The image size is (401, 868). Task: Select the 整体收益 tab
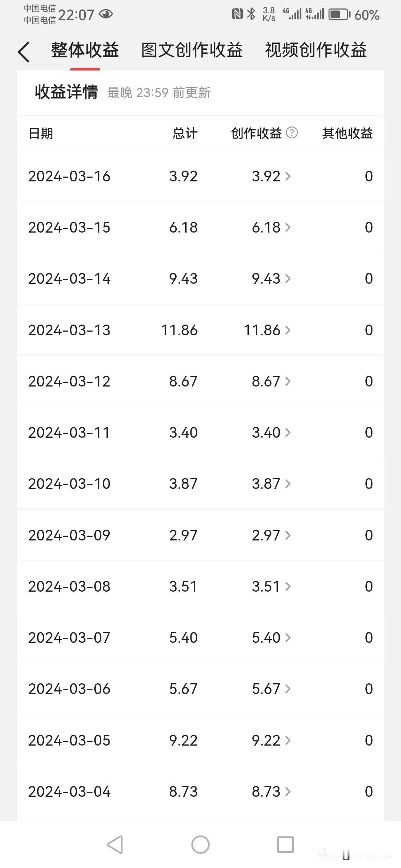[x=85, y=50]
